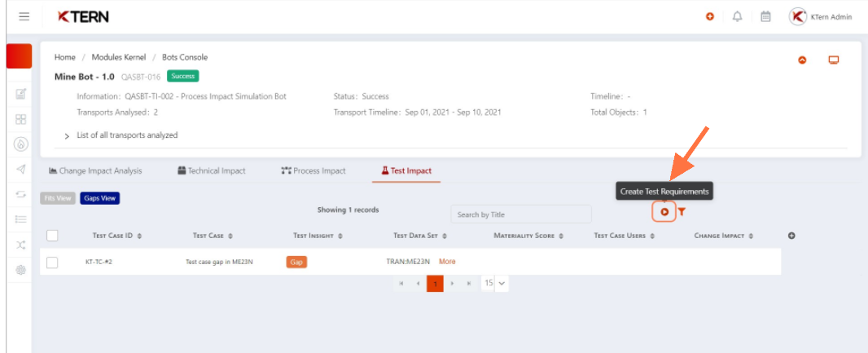
Task: Click the monitor screen icon
Action: pos(834,60)
